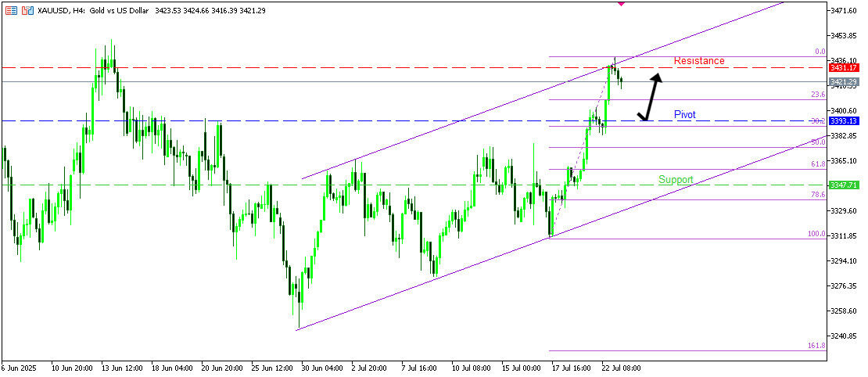Screen dimensions: 868x377
Task: Click the 30 Jun 04:00 time axis label
Action: point(323,368)
